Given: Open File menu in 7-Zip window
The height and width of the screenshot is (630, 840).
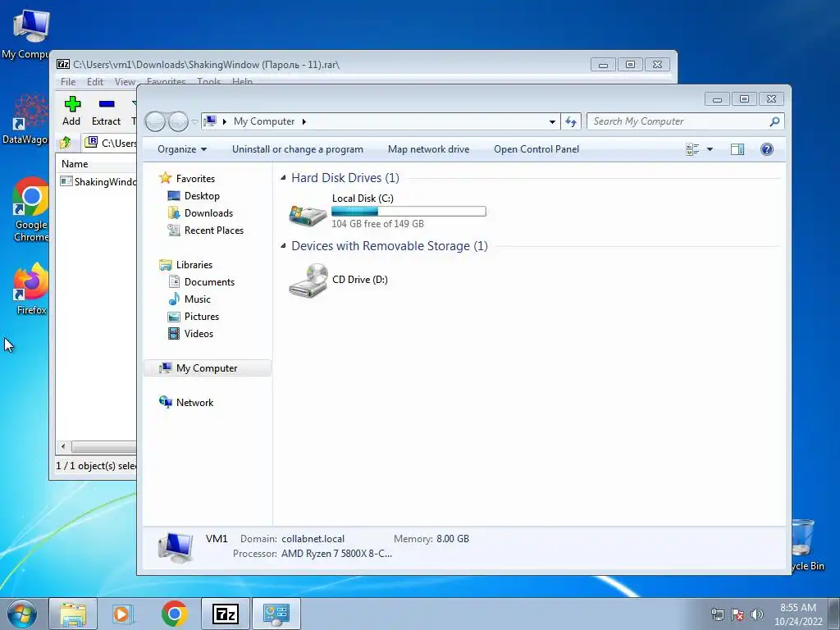Looking at the screenshot, I should point(68,81).
